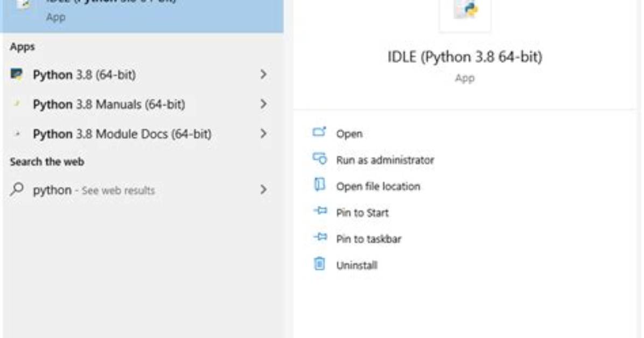Screen dimensions: 644x338
Task: Select highlighted IDLE best match result
Action: point(143,16)
